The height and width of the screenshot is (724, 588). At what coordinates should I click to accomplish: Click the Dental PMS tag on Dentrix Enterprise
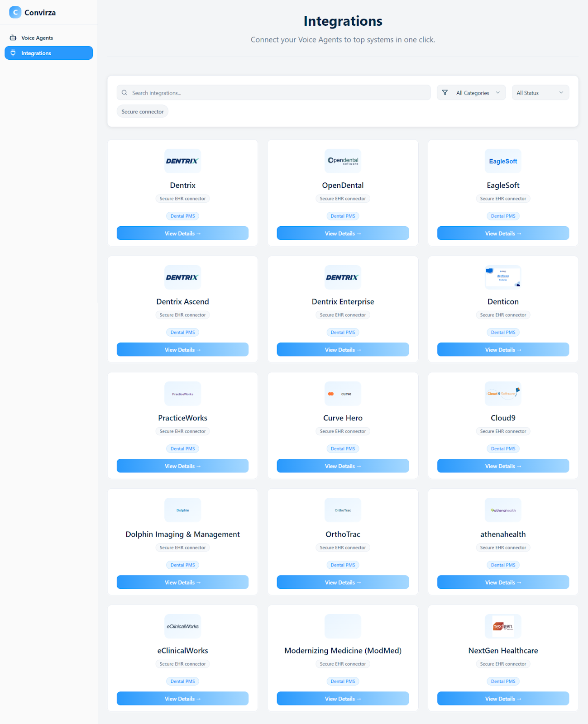tap(343, 333)
